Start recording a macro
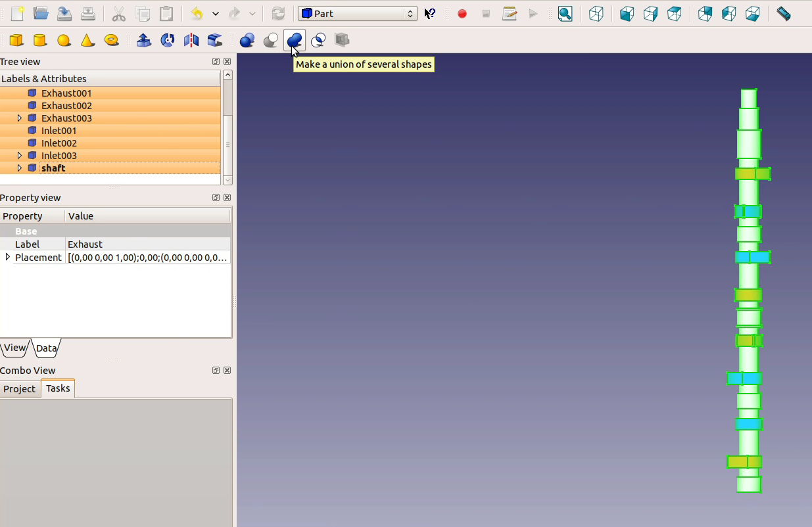This screenshot has height=527, width=812. [x=462, y=13]
